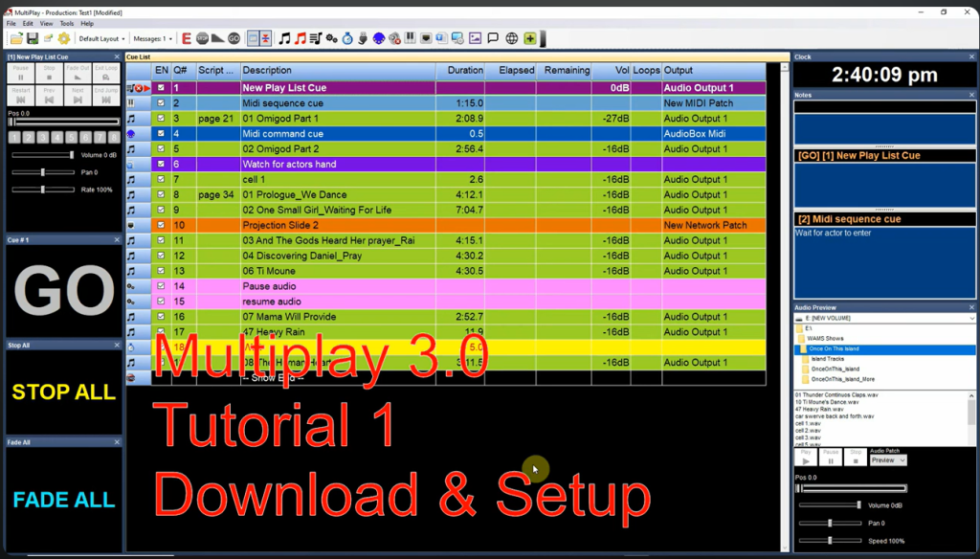Open a production file with folder icon
The width and height of the screenshot is (980, 559).
pyautogui.click(x=16, y=39)
